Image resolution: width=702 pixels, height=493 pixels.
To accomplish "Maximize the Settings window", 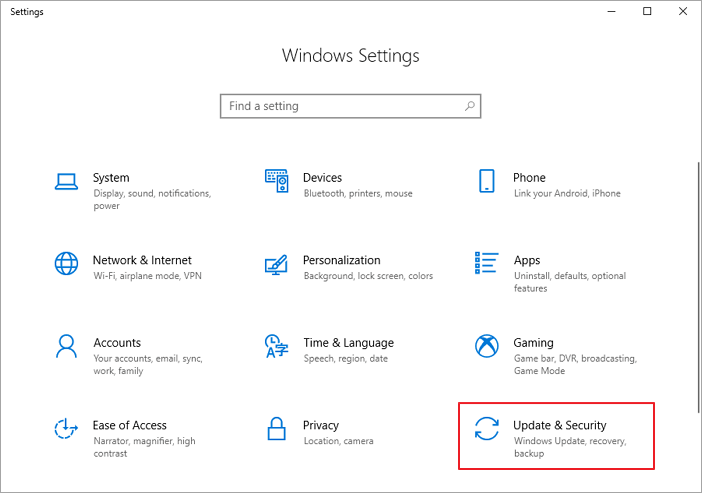I will click(647, 11).
